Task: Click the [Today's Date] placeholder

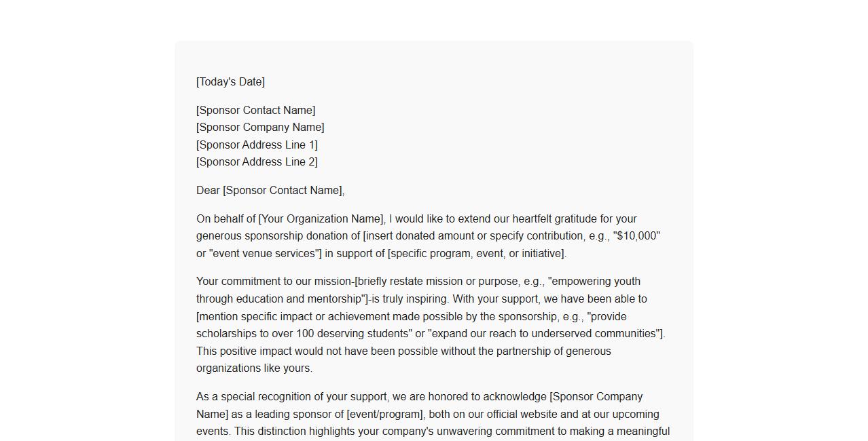Action: click(x=230, y=82)
